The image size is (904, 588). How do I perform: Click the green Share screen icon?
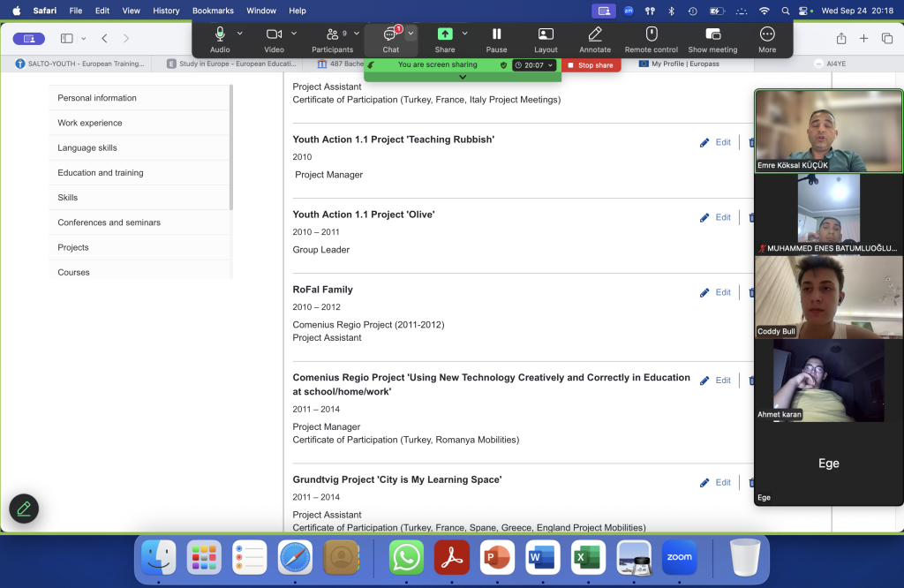click(445, 34)
